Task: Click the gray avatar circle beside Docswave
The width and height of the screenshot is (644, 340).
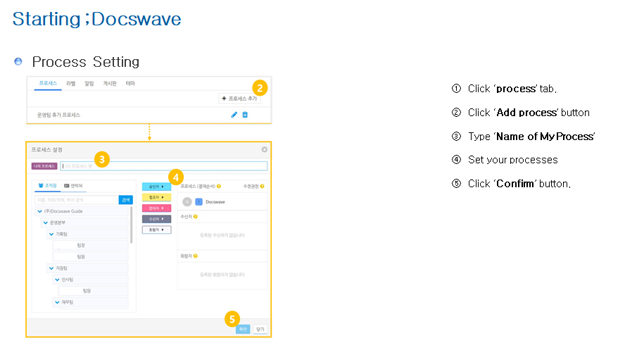Action: click(187, 201)
